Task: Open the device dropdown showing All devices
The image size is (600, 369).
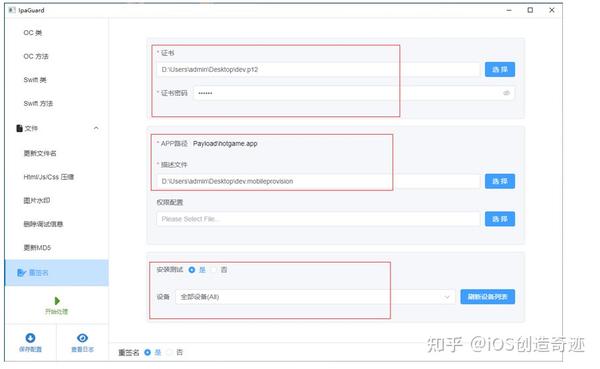Action: pyautogui.click(x=315, y=297)
